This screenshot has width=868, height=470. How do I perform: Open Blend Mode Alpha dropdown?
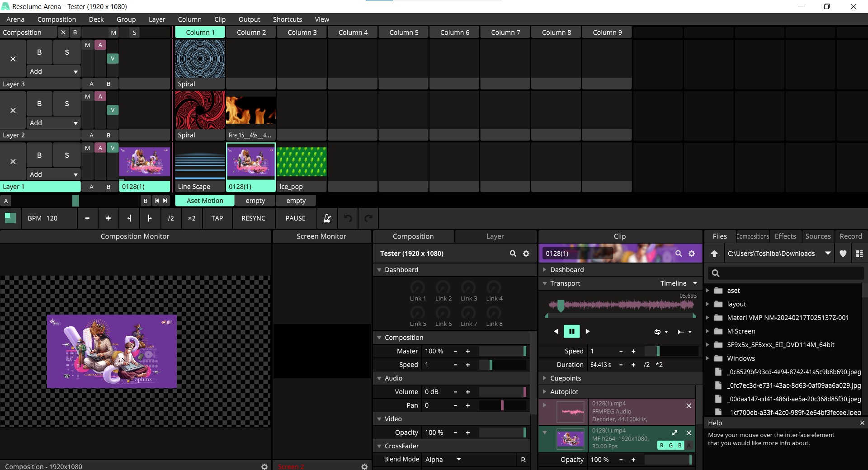click(443, 459)
